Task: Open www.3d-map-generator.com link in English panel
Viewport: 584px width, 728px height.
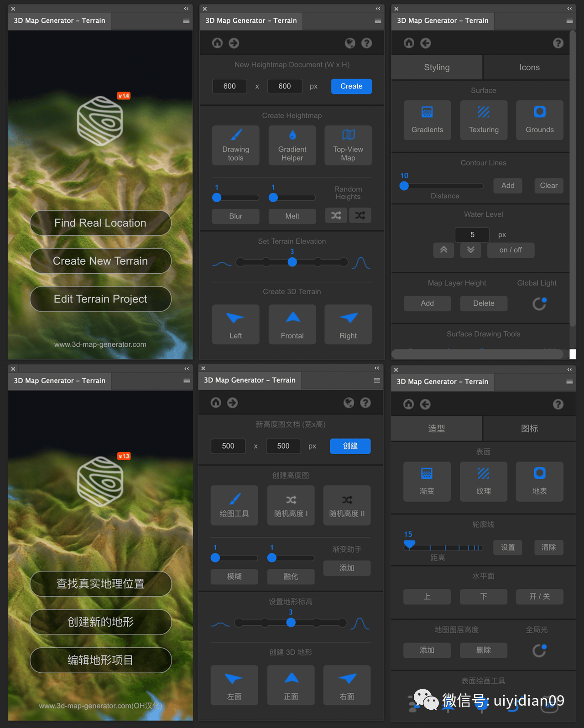Action: [100, 344]
